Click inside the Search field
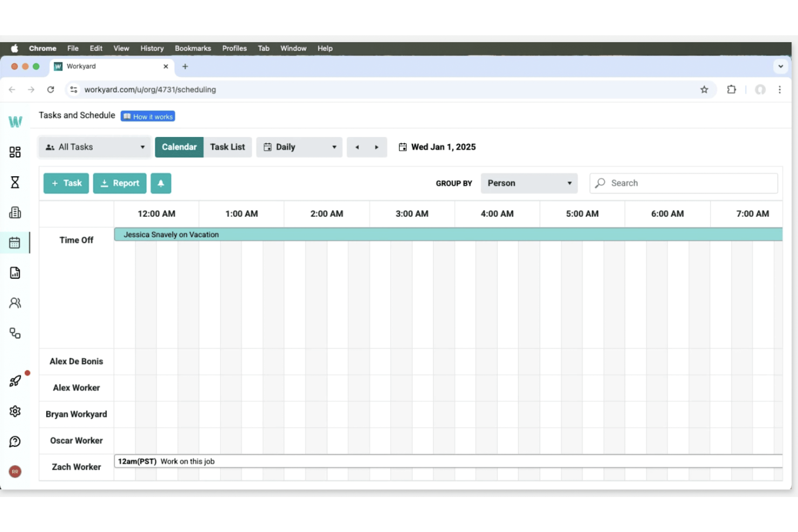This screenshot has height=532, width=798. point(683,183)
